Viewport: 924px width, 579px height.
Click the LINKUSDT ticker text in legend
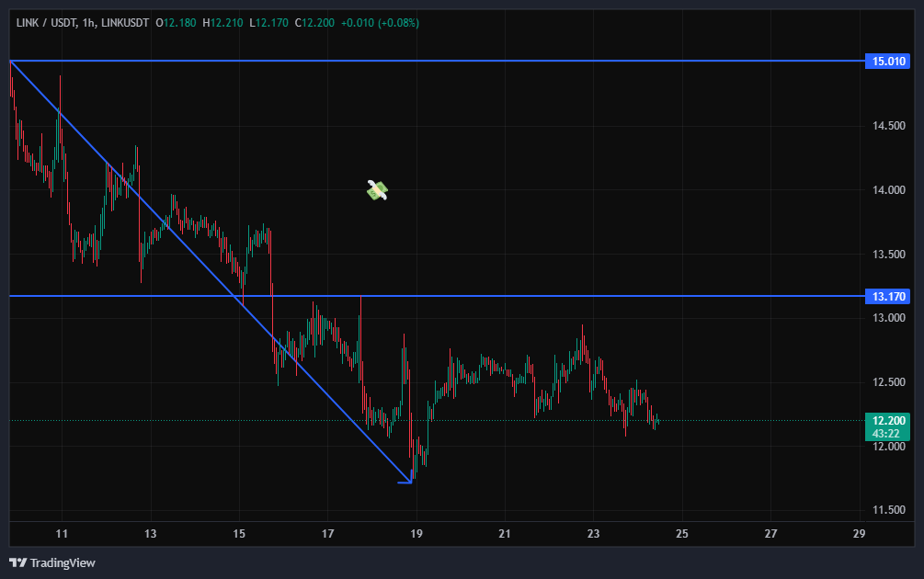point(124,22)
